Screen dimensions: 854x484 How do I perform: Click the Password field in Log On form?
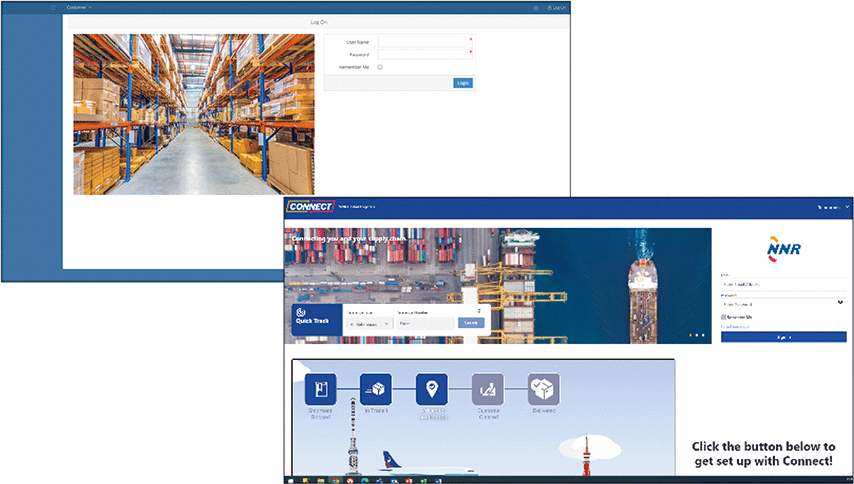click(422, 54)
